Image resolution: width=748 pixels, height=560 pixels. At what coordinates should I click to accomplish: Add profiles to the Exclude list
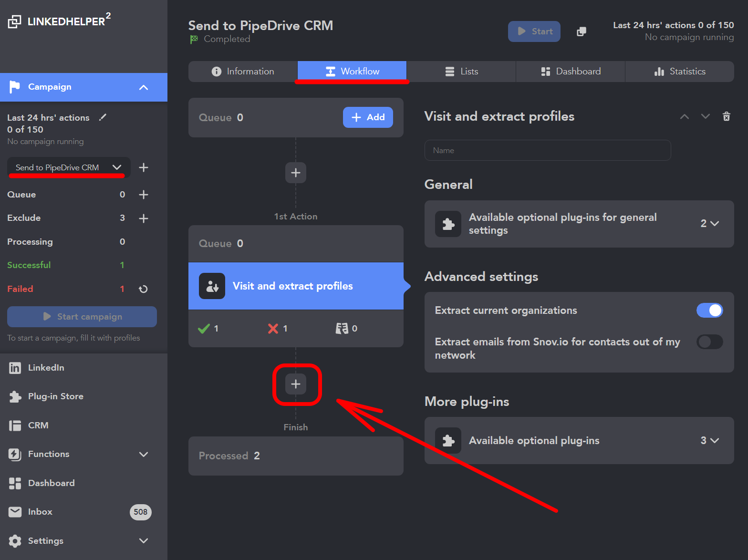click(x=143, y=218)
